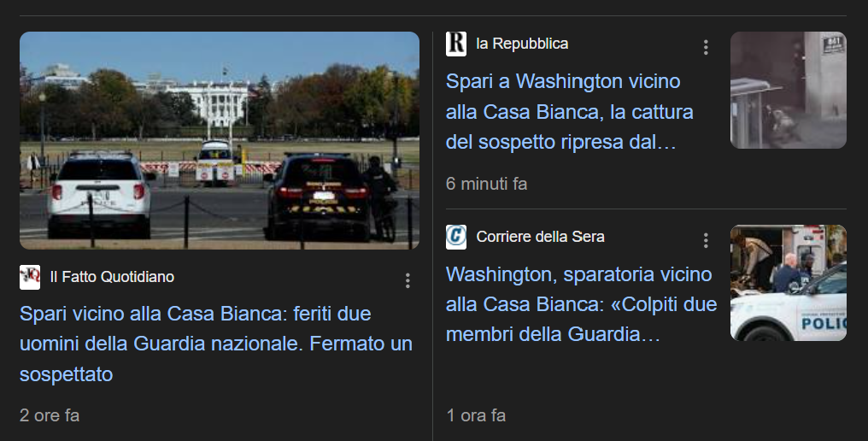Click the Corriere della Sera logo icon
The height and width of the screenshot is (441, 868).
tap(456, 237)
